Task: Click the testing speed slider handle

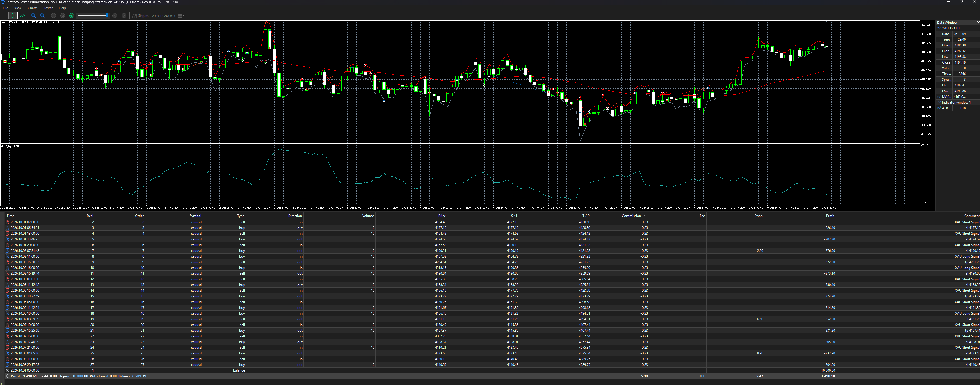Action: point(107,16)
